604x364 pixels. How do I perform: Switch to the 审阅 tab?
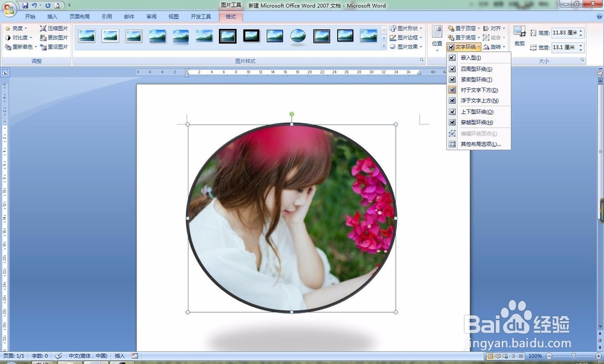[152, 16]
